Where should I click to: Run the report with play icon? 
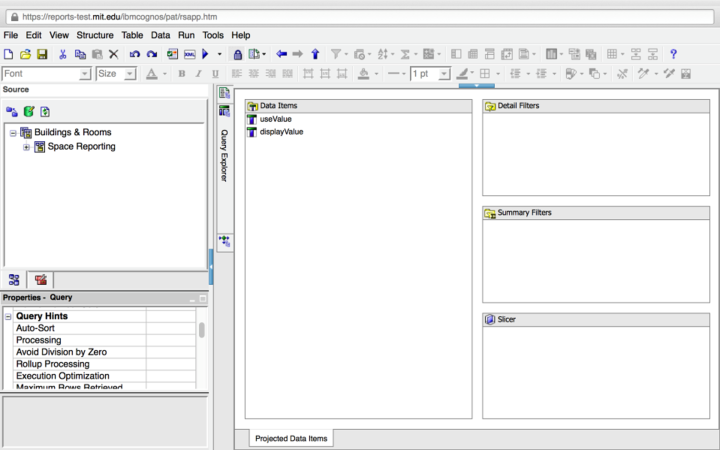point(205,54)
